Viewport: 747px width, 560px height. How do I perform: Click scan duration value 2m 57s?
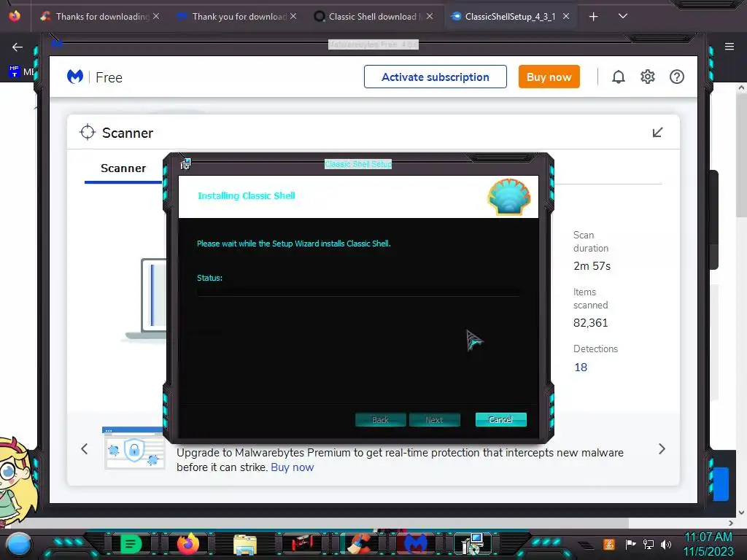point(592,265)
